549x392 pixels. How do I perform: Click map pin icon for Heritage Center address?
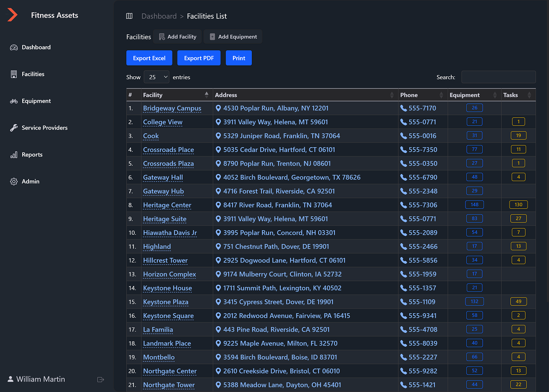click(218, 205)
